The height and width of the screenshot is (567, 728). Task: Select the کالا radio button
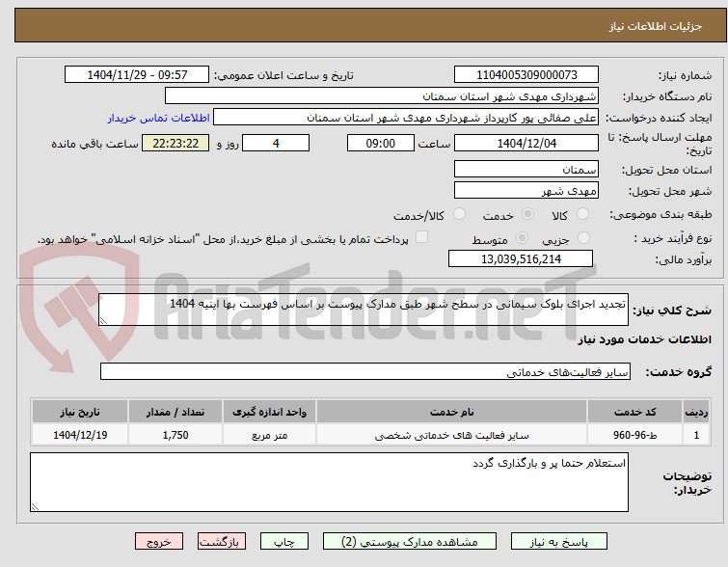[x=582, y=214]
